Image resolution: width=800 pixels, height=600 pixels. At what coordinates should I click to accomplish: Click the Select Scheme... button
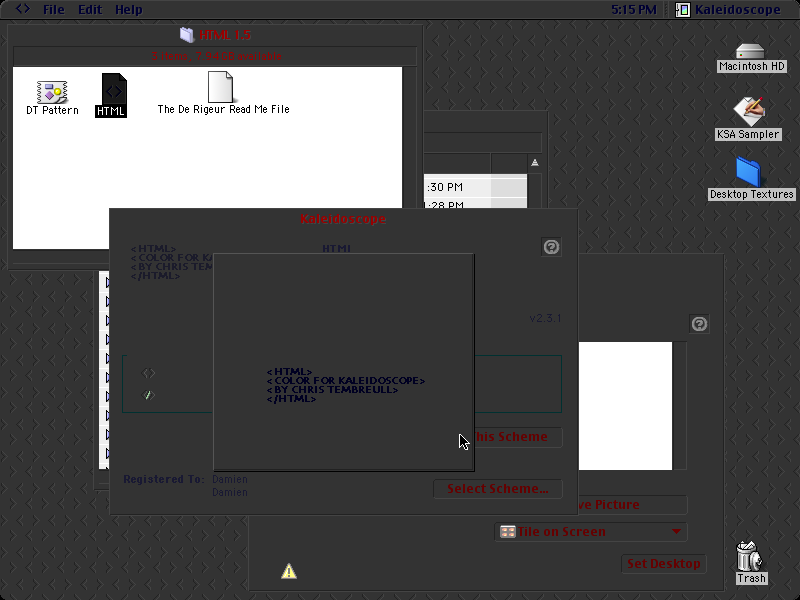coord(498,488)
